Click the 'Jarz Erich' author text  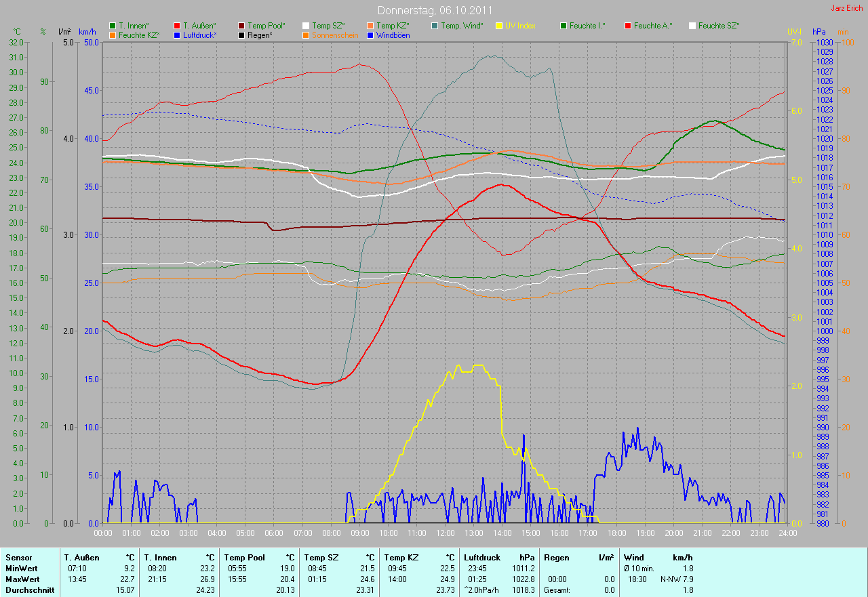[848, 8]
